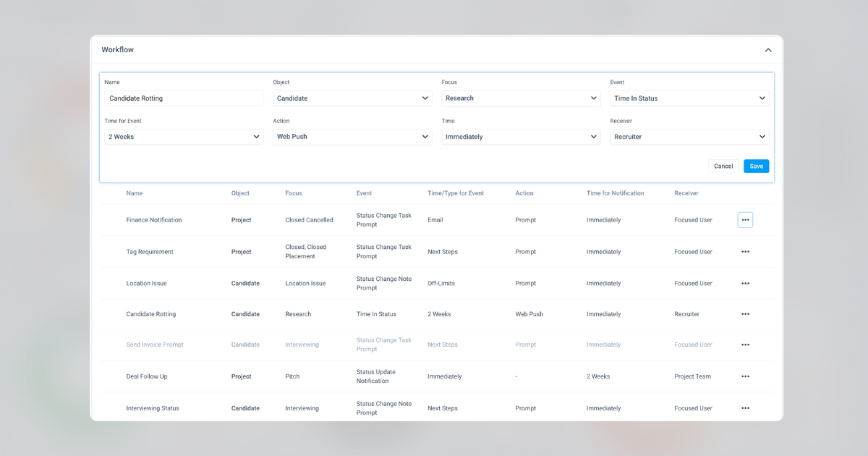Open more options for Finance Notification row
This screenshot has height=456, width=868.
pos(745,220)
